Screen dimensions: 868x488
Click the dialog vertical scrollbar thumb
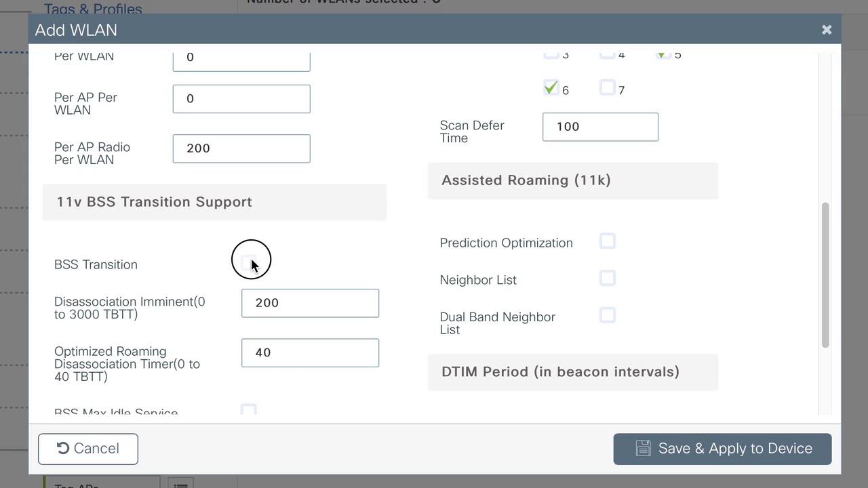(x=825, y=275)
